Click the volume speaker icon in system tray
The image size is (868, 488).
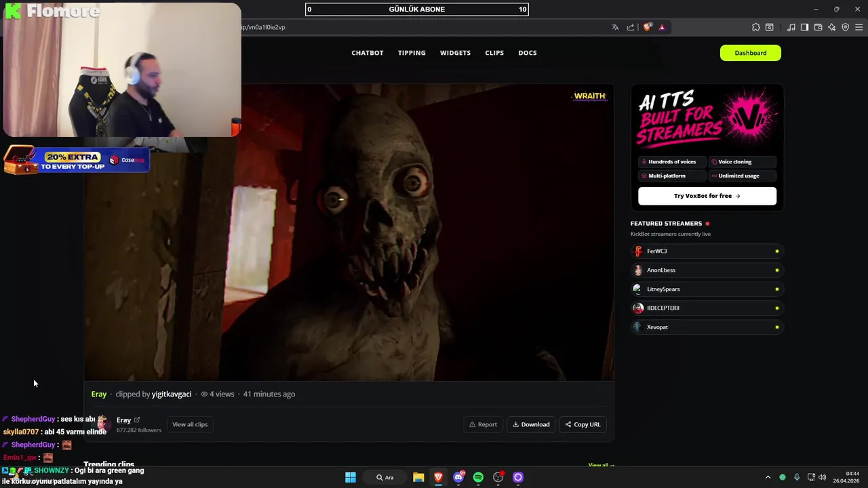tap(823, 477)
